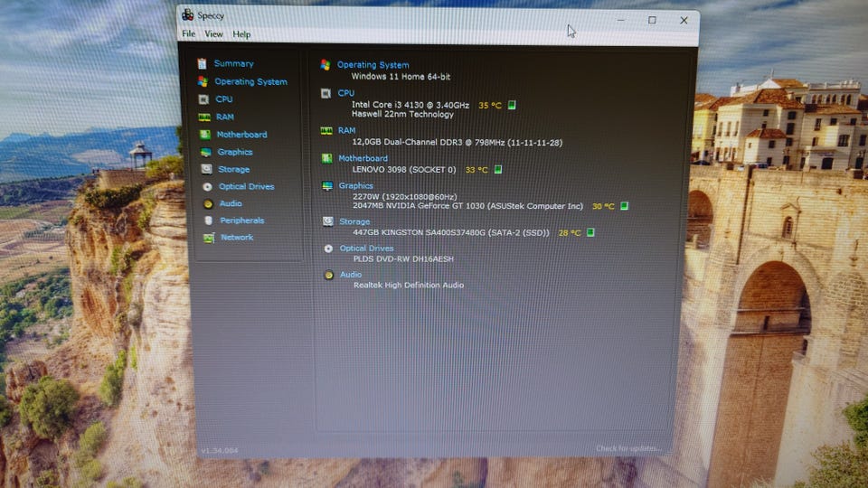
Task: Click the KINGSTON SA400S37480G drive line
Action: [x=451, y=233]
